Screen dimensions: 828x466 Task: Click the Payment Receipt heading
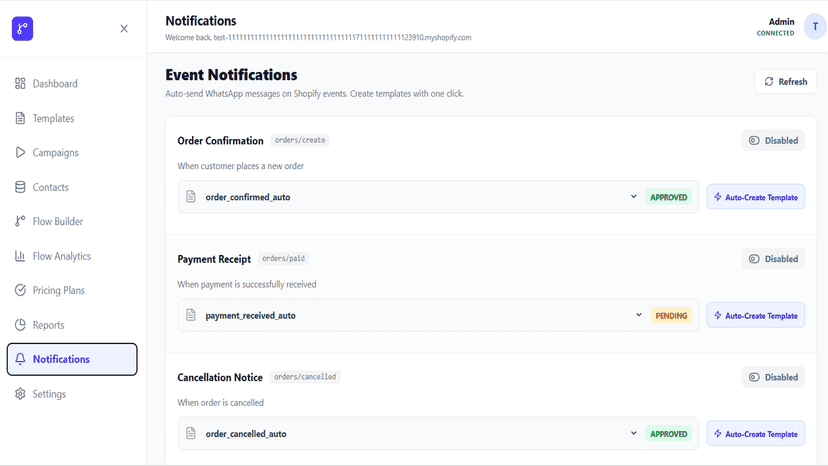click(x=214, y=259)
